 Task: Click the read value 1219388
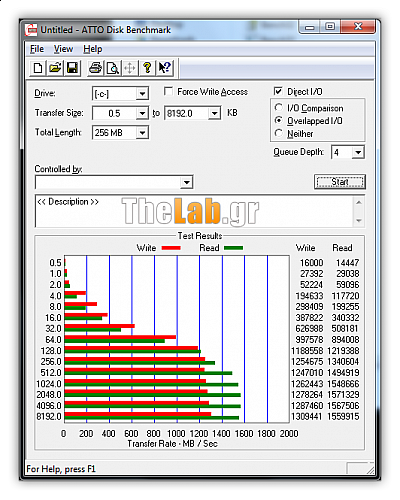pos(343,351)
